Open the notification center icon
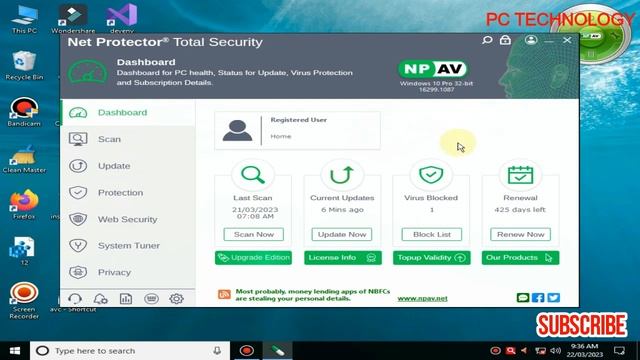The width and height of the screenshot is (640, 360). (x=620, y=351)
